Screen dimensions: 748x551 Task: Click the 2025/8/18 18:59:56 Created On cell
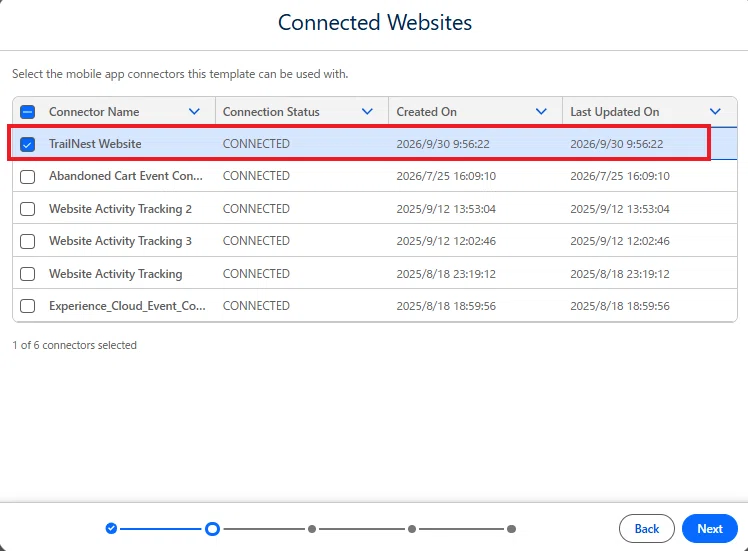coord(446,306)
